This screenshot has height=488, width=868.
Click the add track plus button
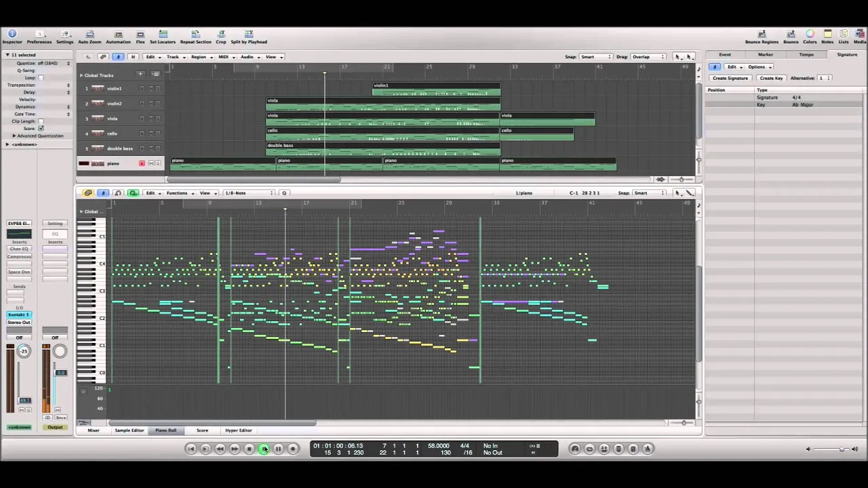pyautogui.click(x=140, y=74)
